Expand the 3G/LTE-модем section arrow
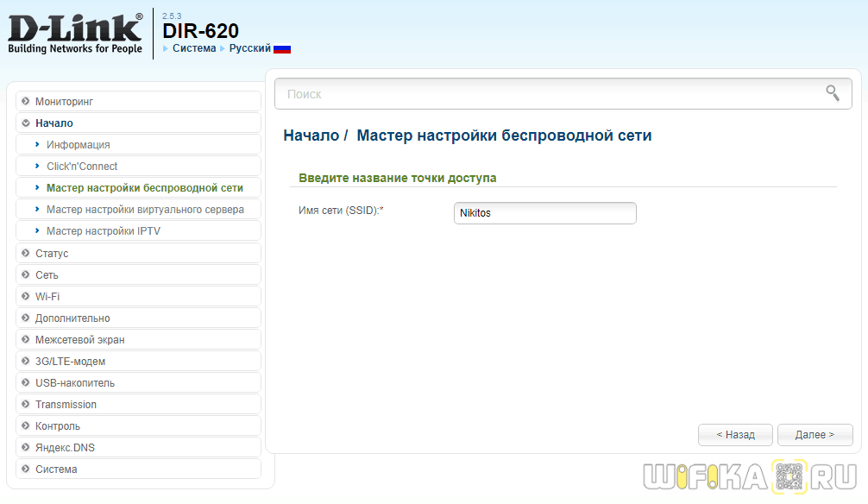This screenshot has height=504, width=868. coord(26,361)
